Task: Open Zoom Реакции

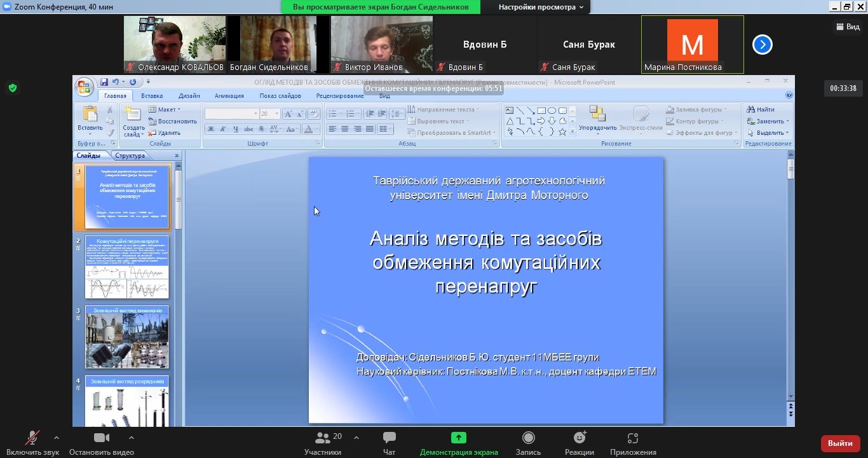Action: pyautogui.click(x=580, y=443)
